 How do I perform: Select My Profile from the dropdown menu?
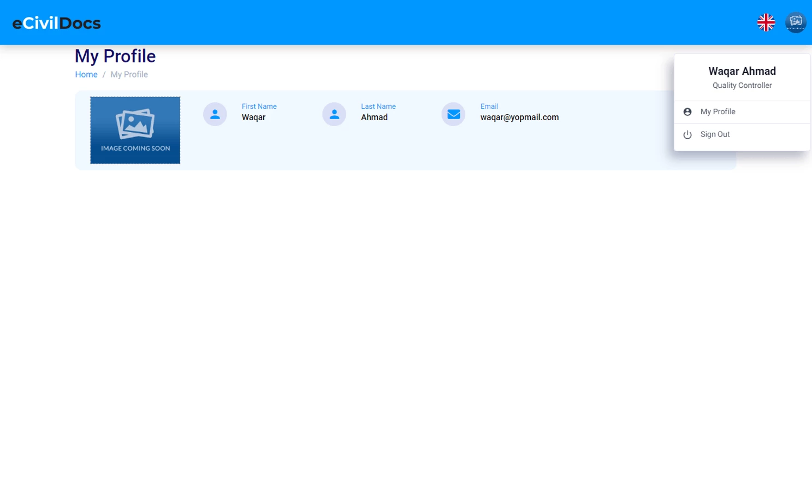pyautogui.click(x=718, y=111)
